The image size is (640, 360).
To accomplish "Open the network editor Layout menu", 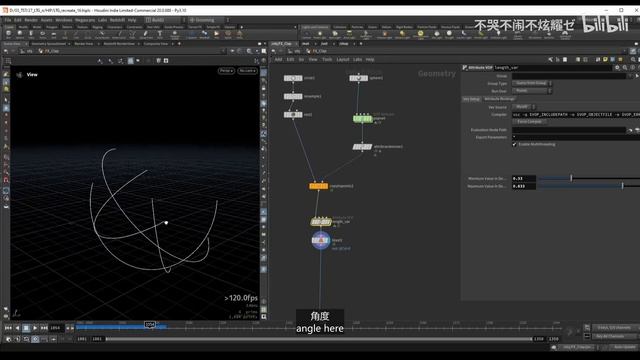I will pyautogui.click(x=342, y=60).
